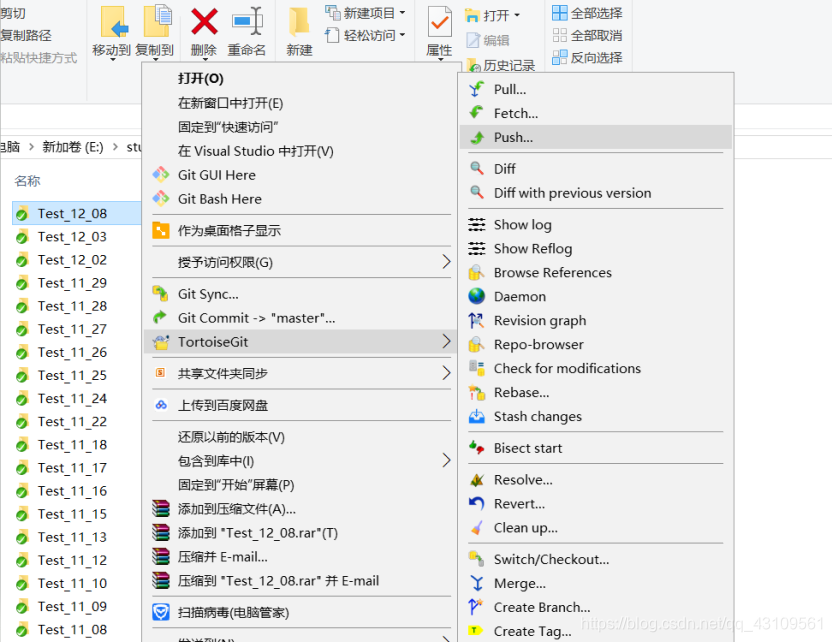
Task: Click 新加卷 (E:) in breadcrumb path
Action: pyautogui.click(x=73, y=147)
